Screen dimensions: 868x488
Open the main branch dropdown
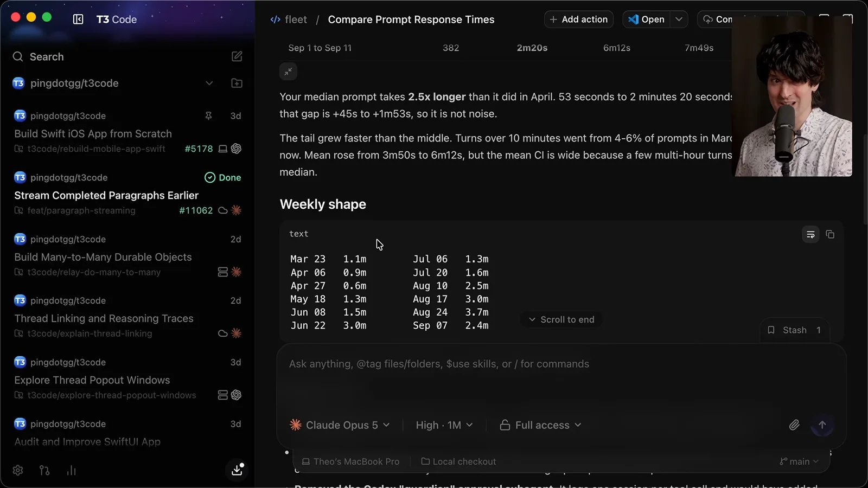(799, 461)
